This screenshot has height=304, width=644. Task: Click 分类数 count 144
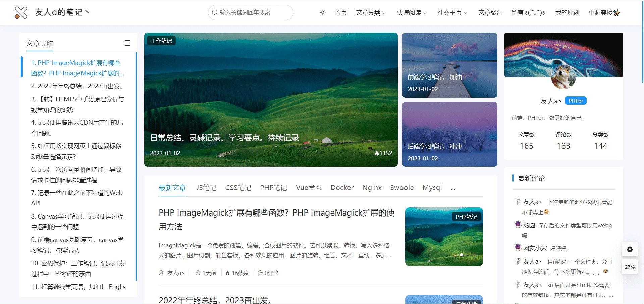[600, 146]
